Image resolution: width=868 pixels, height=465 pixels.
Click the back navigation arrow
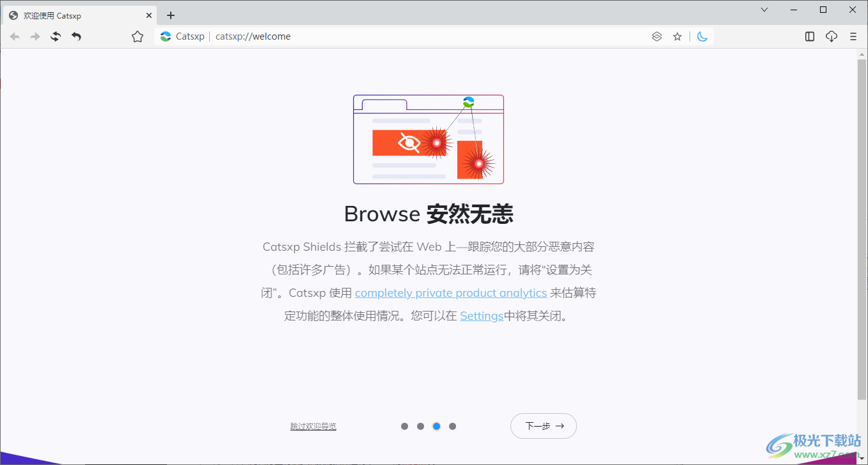(15, 37)
